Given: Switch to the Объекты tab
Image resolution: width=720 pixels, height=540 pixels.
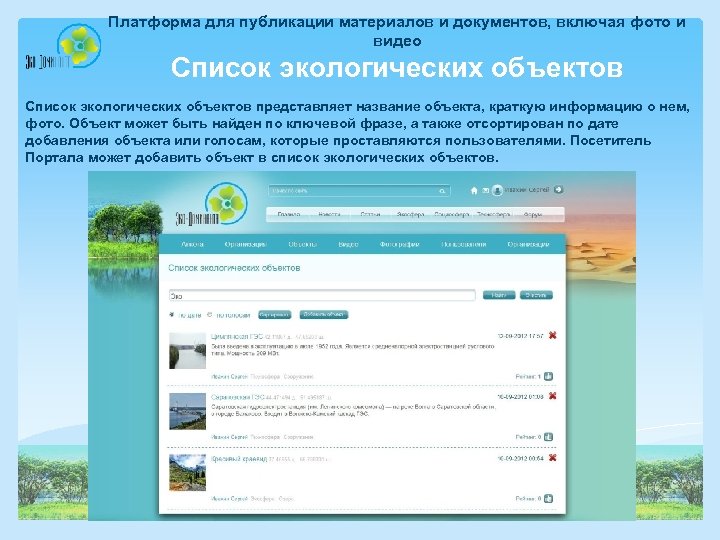Looking at the screenshot, I should coord(303,244).
